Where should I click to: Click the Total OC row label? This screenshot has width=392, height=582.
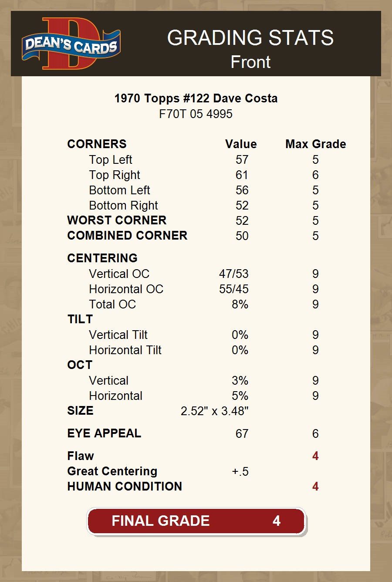click(x=112, y=305)
